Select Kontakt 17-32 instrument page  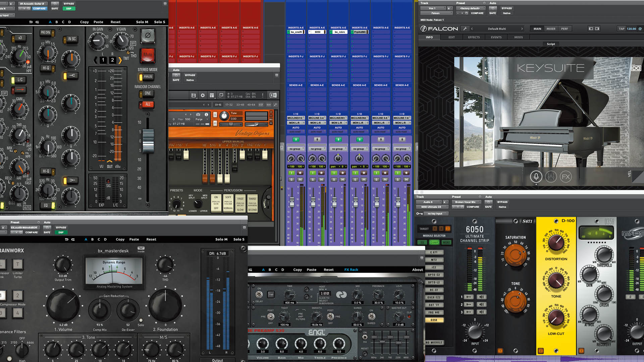coord(229,105)
